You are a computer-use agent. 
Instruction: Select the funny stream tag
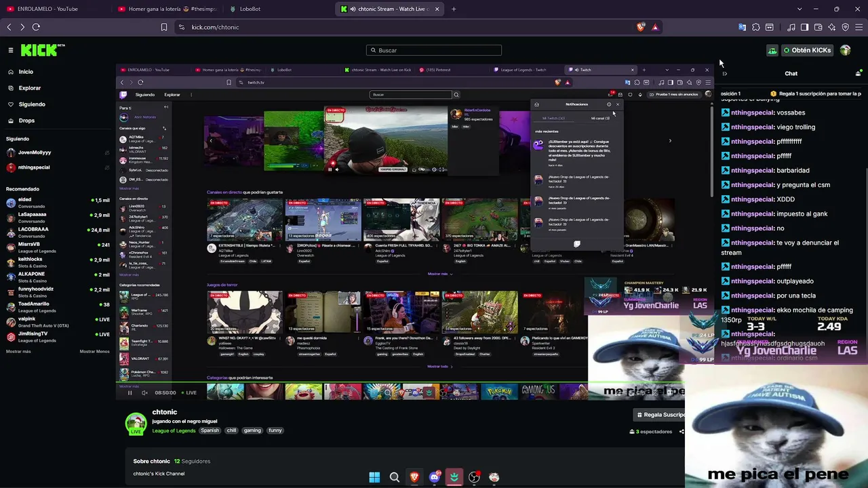[275, 430]
